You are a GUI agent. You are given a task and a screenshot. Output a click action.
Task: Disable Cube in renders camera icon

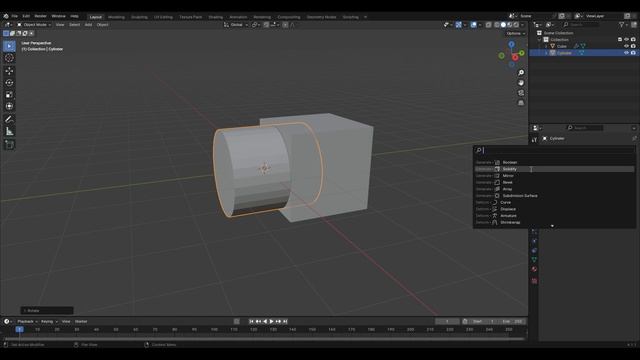coord(633,46)
